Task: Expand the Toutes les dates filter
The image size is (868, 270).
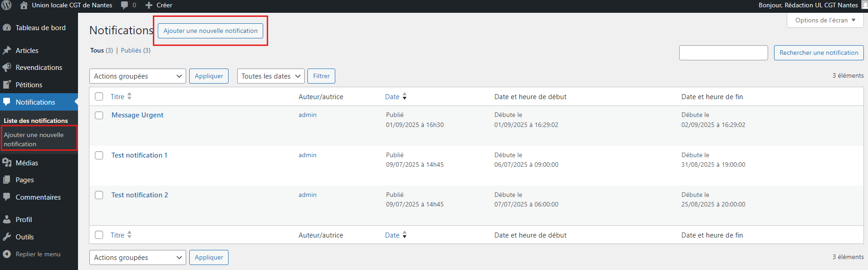Action: point(270,76)
